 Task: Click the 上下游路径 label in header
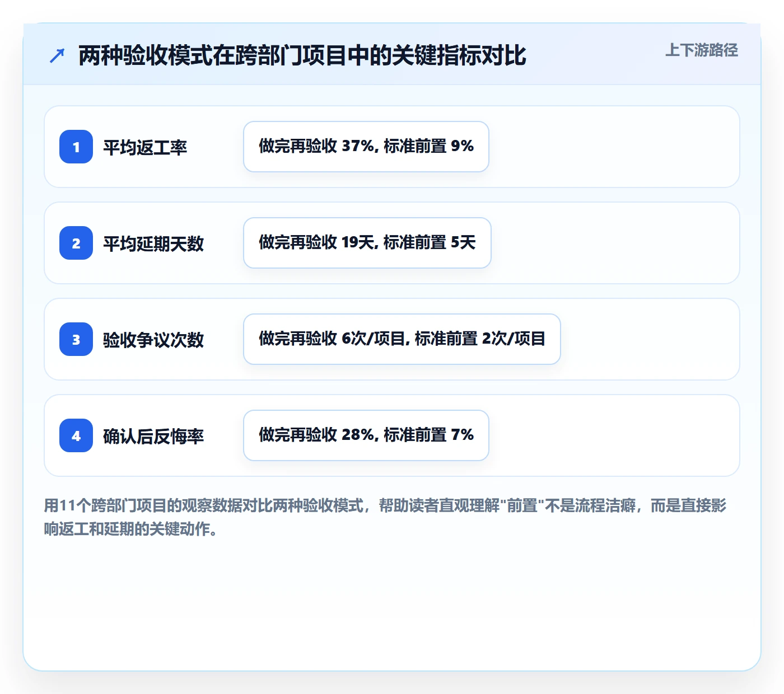click(x=702, y=50)
